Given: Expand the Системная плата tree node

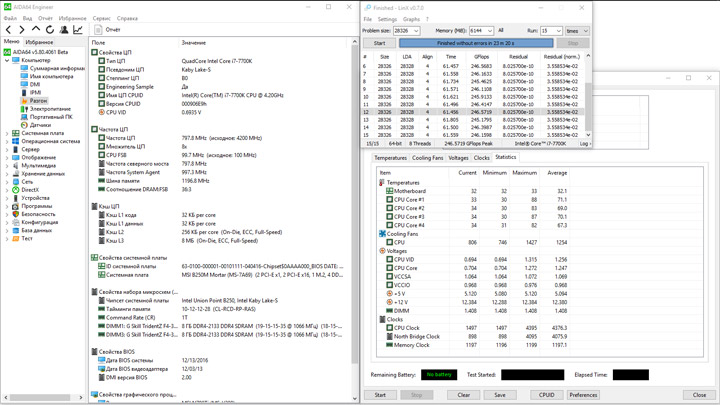Looking at the screenshot, I should (7, 133).
